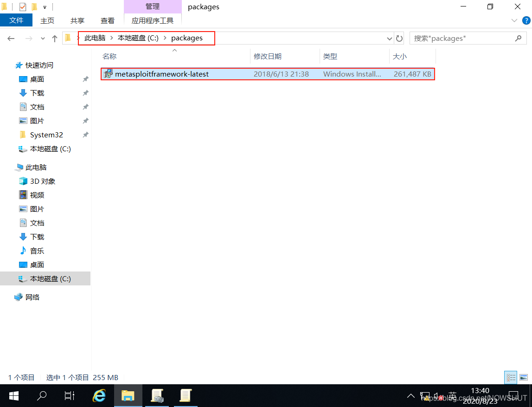Click the back navigation arrow
532x407 pixels.
click(x=11, y=39)
